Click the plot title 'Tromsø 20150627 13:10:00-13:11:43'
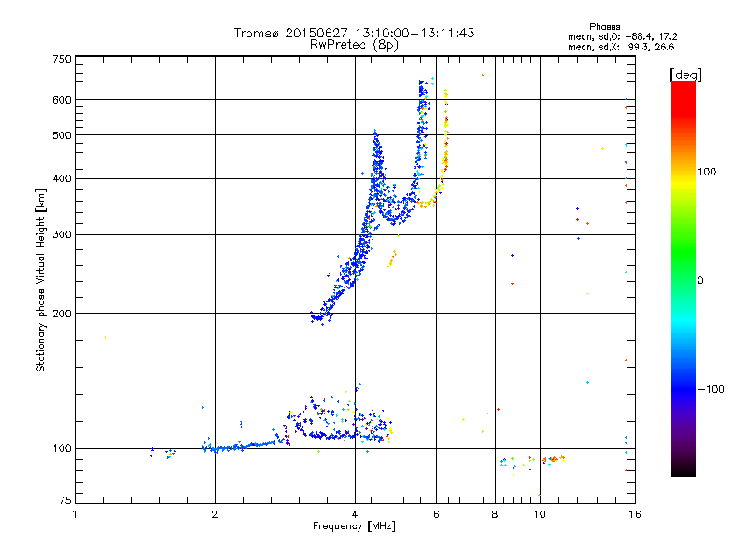 coord(354,33)
